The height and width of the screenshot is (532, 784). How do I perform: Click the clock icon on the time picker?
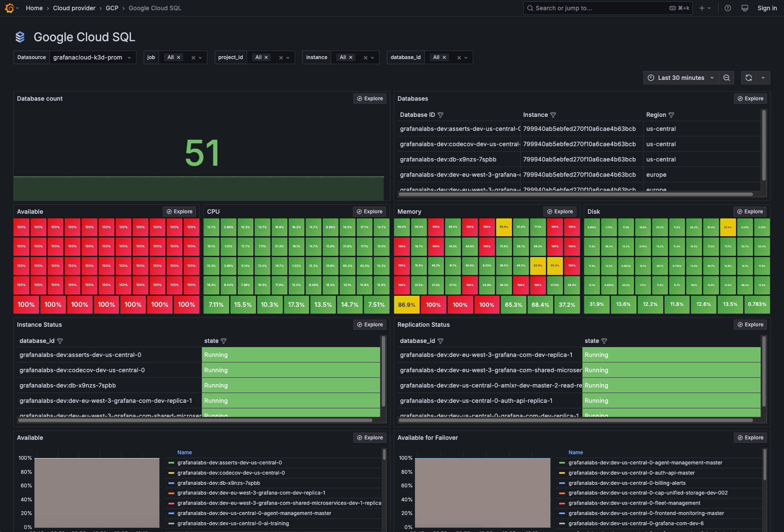pos(650,78)
